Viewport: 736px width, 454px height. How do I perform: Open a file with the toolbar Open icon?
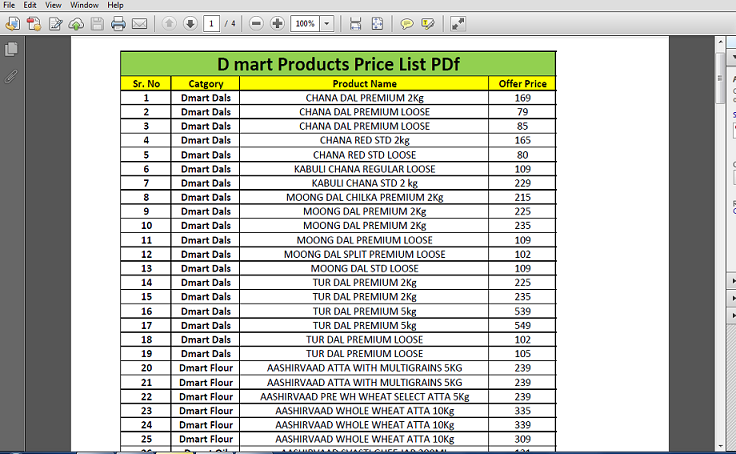point(13,23)
